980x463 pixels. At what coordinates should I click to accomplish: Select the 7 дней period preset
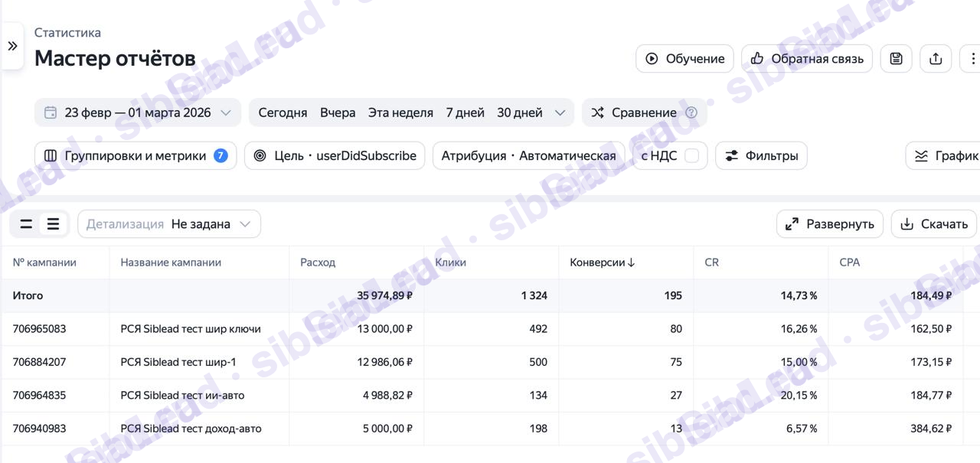[x=465, y=112]
